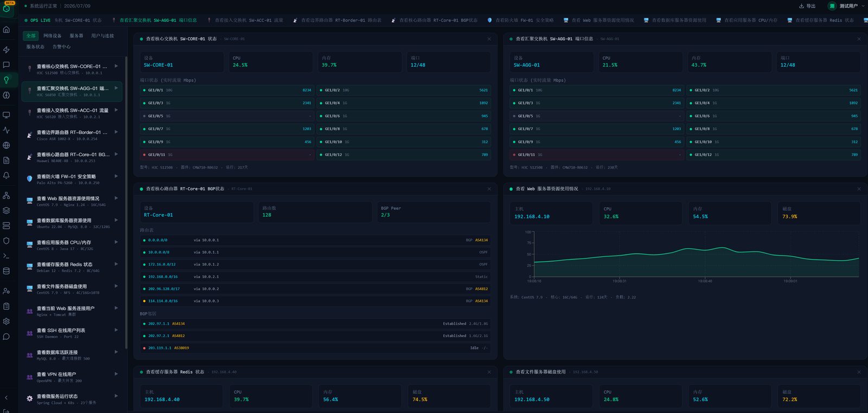
Task: Open the stacked layers sidebar icon
Action: tap(7, 210)
